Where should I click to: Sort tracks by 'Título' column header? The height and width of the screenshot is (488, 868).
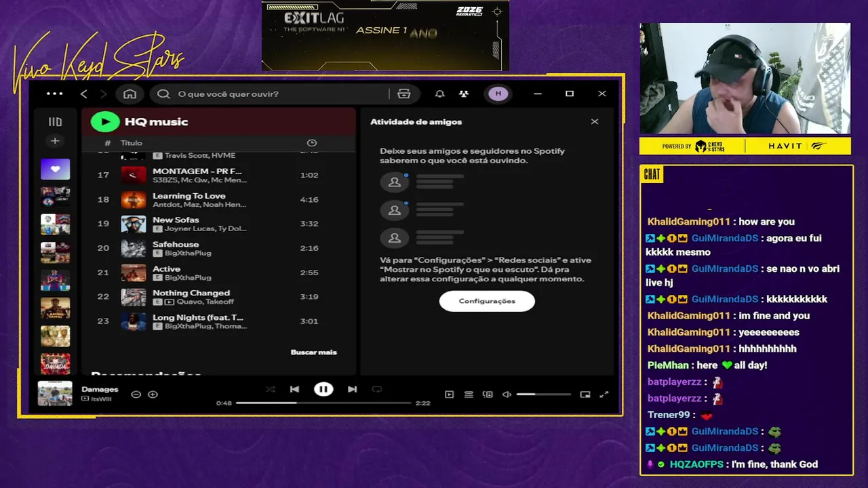coord(132,143)
